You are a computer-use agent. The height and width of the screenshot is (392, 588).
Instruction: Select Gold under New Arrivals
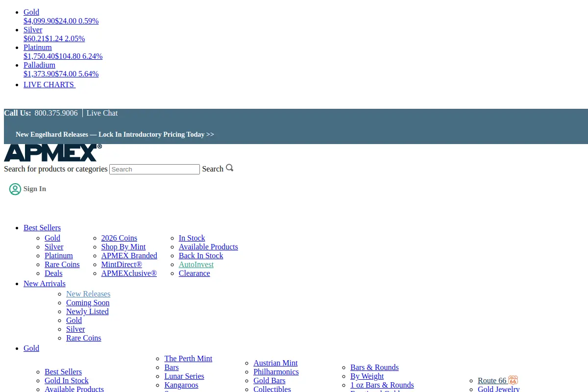74,320
